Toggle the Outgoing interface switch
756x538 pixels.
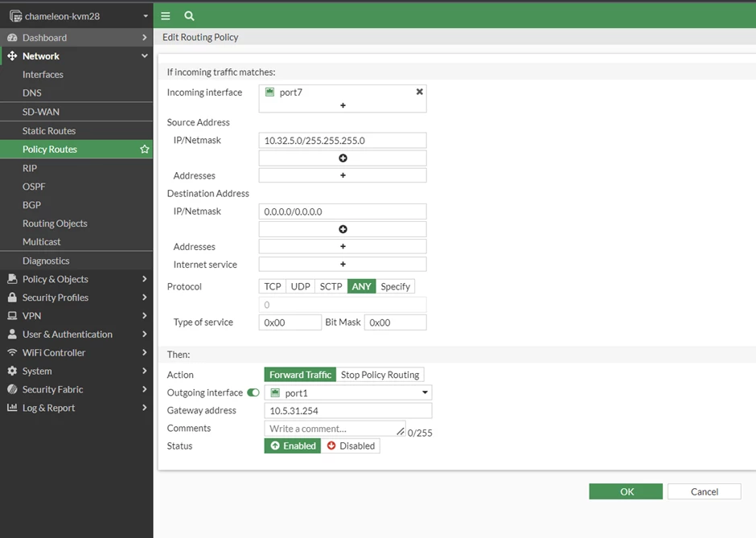253,392
